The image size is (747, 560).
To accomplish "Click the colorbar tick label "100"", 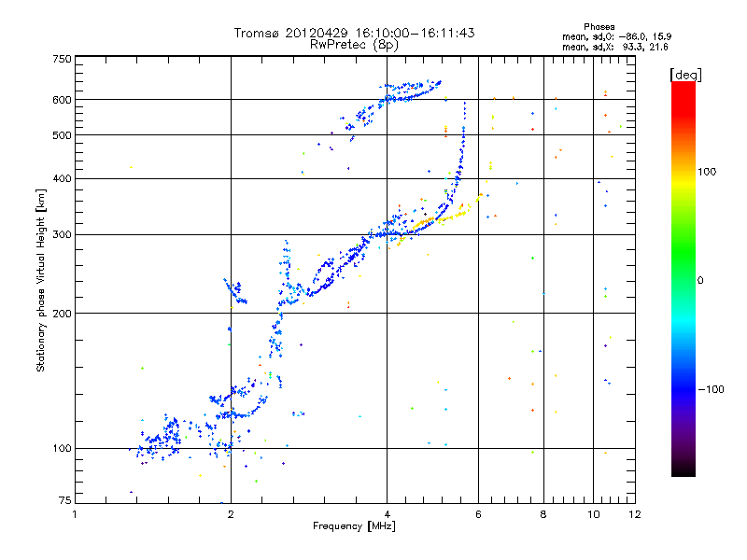I will [x=707, y=172].
